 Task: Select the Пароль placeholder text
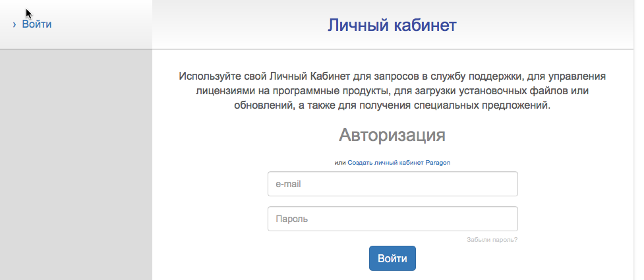pos(291,219)
